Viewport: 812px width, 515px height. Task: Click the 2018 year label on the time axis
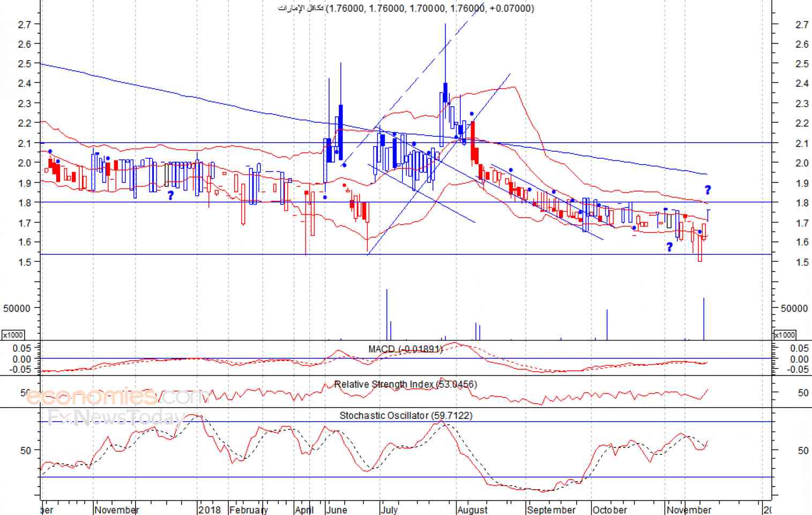[209, 509]
